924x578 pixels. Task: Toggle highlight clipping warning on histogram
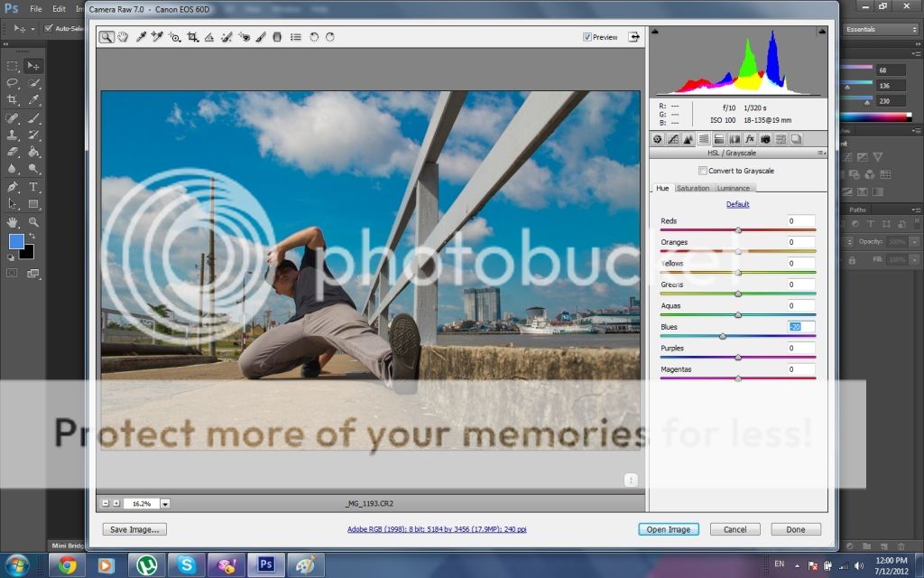[822, 32]
